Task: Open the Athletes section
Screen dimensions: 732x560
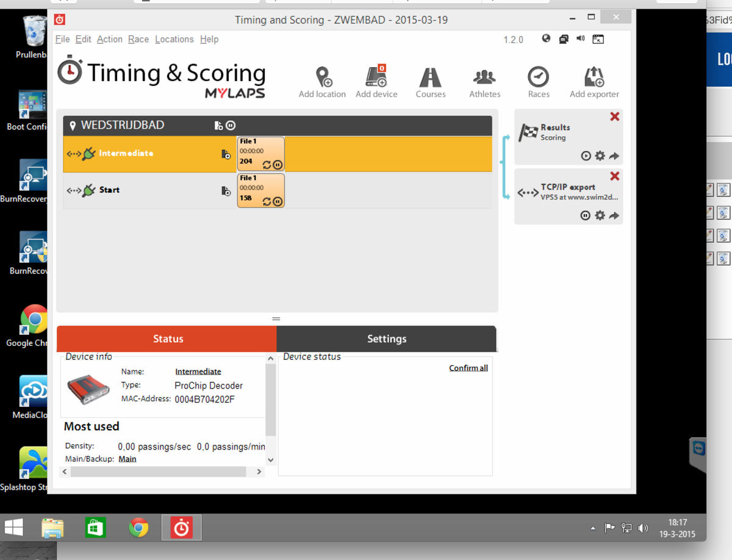Action: [x=485, y=82]
